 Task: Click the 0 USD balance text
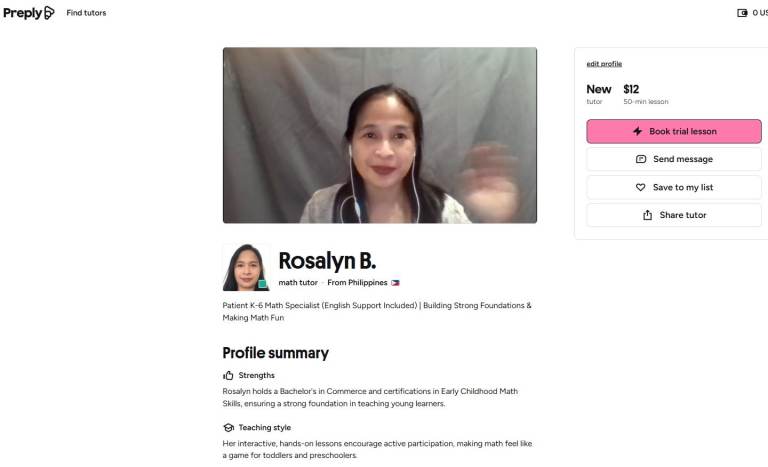point(760,13)
